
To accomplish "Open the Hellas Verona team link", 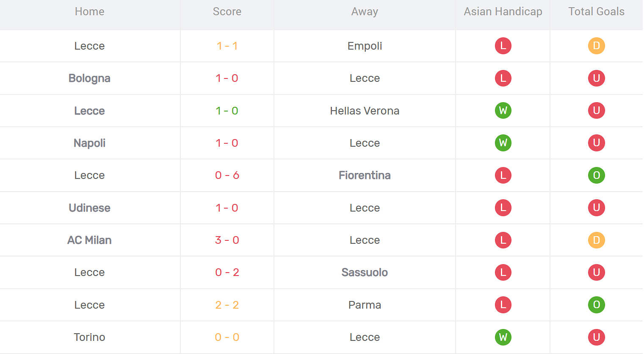I will [x=365, y=111].
